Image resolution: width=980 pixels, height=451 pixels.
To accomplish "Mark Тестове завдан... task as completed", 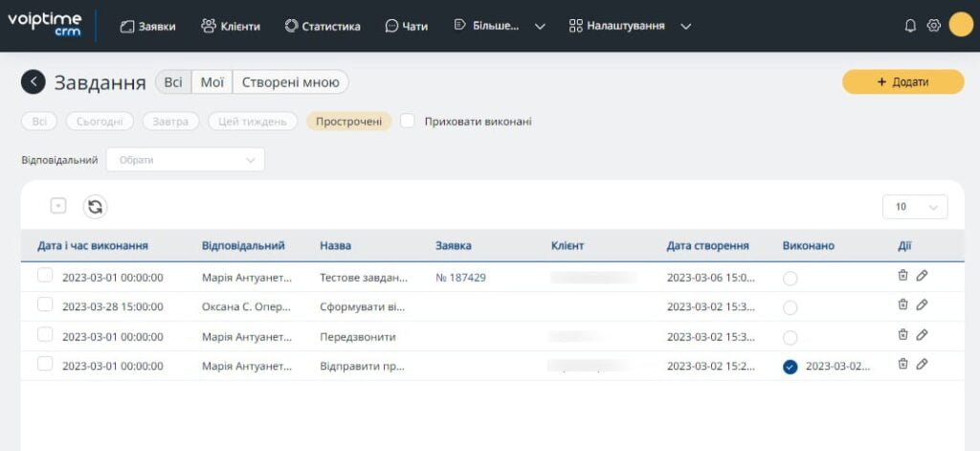I will (x=790, y=279).
